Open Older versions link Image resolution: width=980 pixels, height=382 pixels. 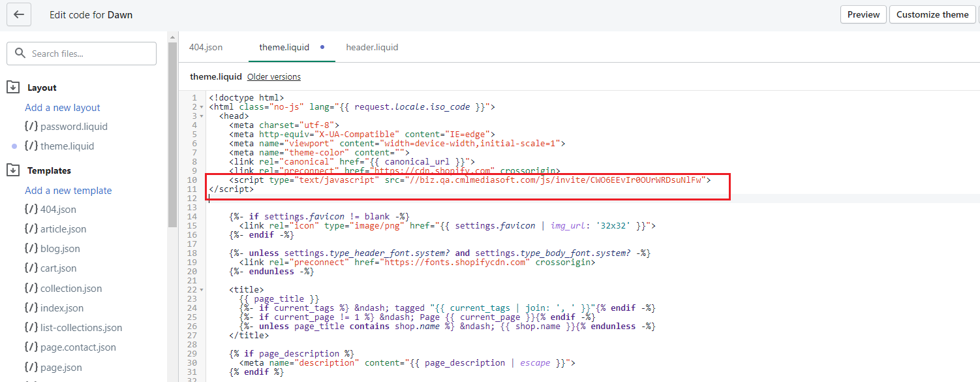[x=274, y=76]
